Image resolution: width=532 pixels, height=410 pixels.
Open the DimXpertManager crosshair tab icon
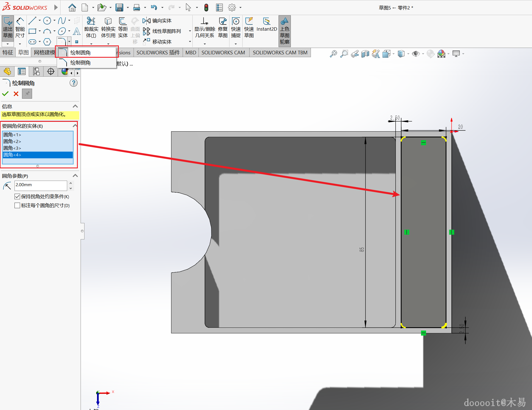click(x=51, y=72)
